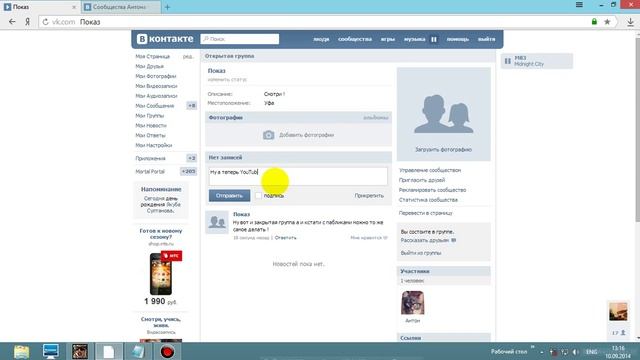Click ред. link next to Моя Страница
The width and height of the screenshot is (640, 360).
click(x=188, y=56)
